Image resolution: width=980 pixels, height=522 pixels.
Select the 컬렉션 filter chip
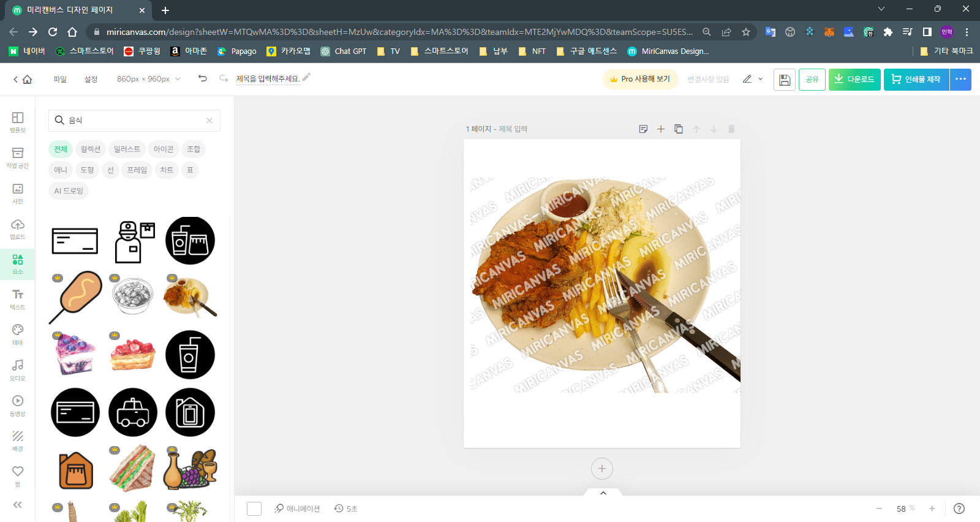[91, 149]
